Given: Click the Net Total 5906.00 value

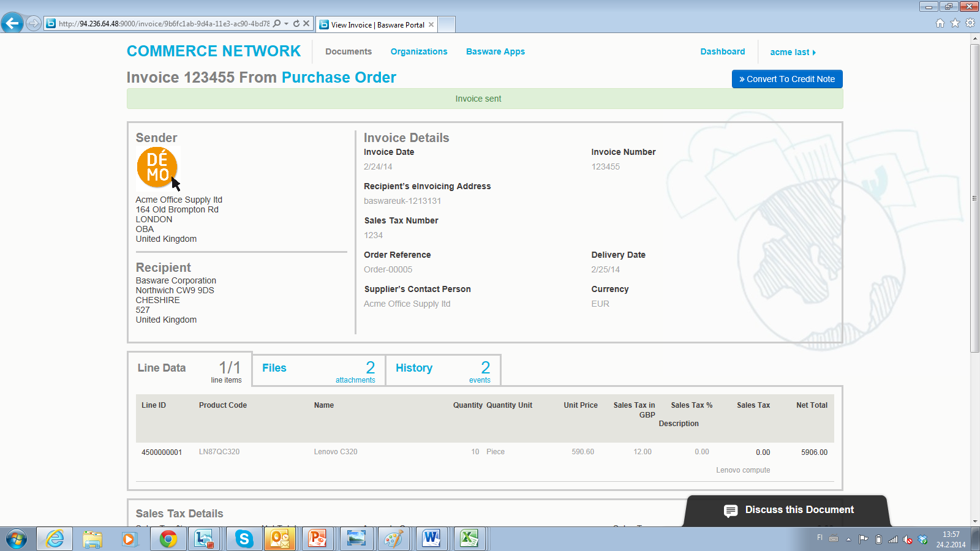Looking at the screenshot, I should pyautogui.click(x=814, y=452).
